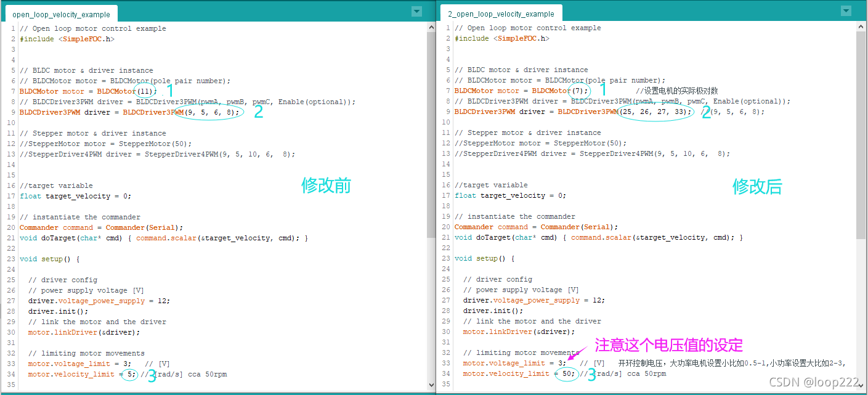The width and height of the screenshot is (868, 395).
Task: Click the code 'BLDCMotor(7);' on line 7
Action: point(561,91)
